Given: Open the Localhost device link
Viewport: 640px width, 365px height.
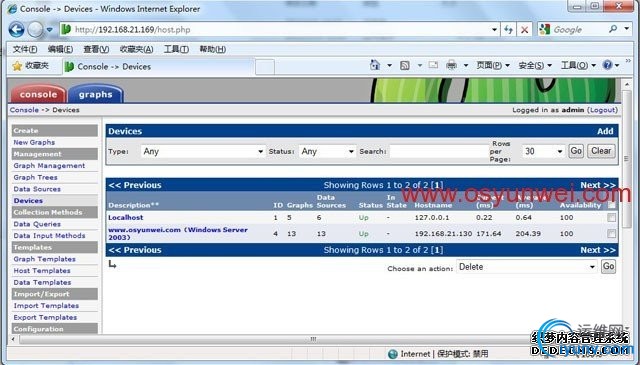Looking at the screenshot, I should [126, 218].
